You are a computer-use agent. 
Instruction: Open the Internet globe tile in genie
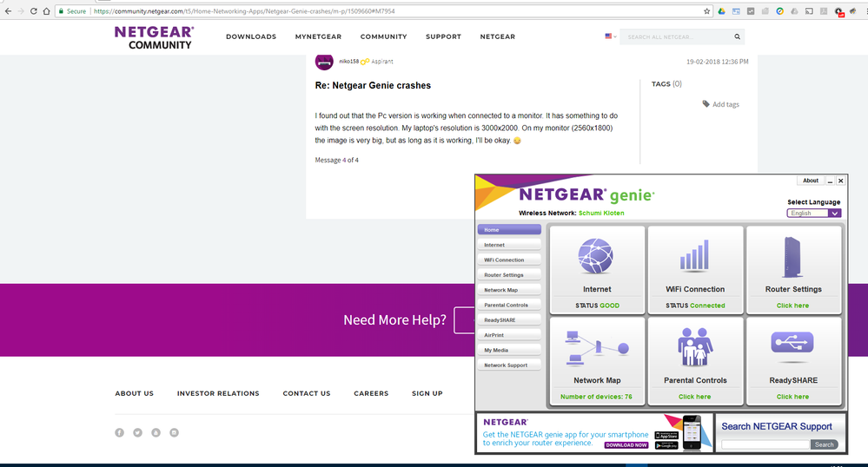(x=597, y=269)
